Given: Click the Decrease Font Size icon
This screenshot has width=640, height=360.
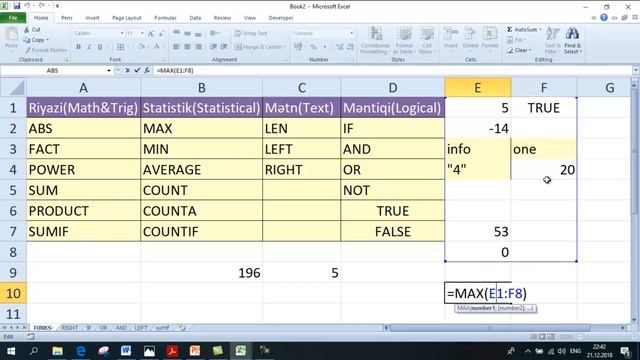Looking at the screenshot, I should pos(161,33).
